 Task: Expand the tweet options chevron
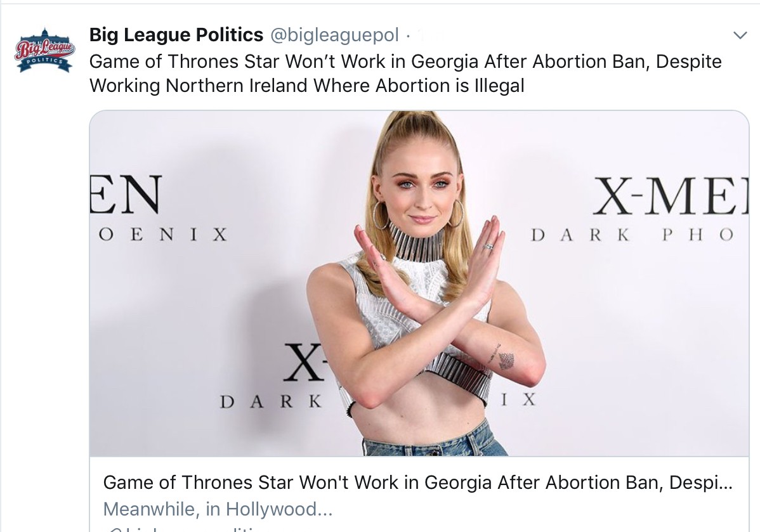point(740,36)
